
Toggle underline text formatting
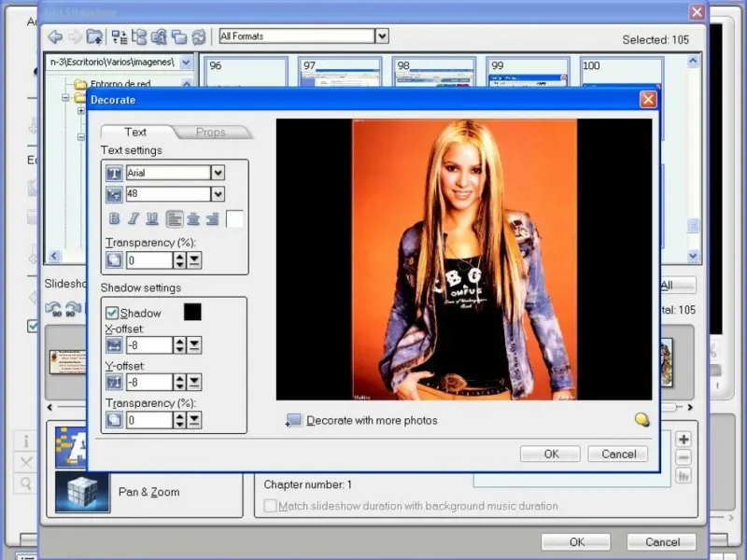(x=152, y=218)
